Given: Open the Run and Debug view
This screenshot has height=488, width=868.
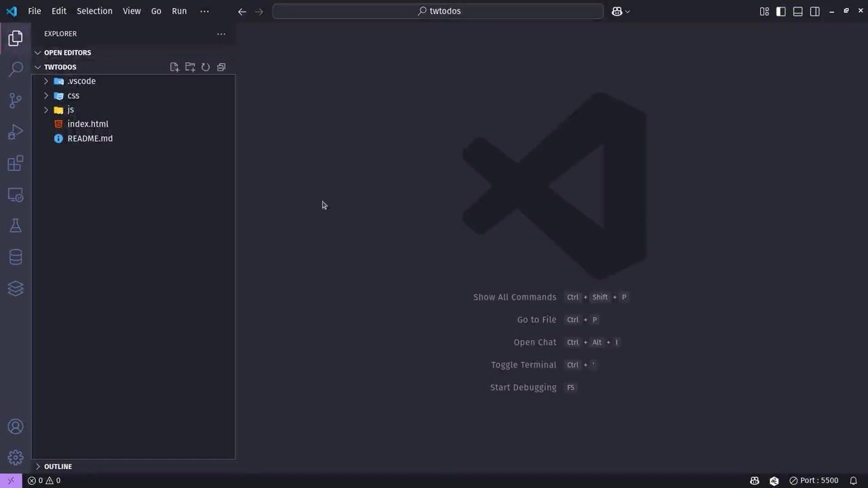Looking at the screenshot, I should 16,132.
